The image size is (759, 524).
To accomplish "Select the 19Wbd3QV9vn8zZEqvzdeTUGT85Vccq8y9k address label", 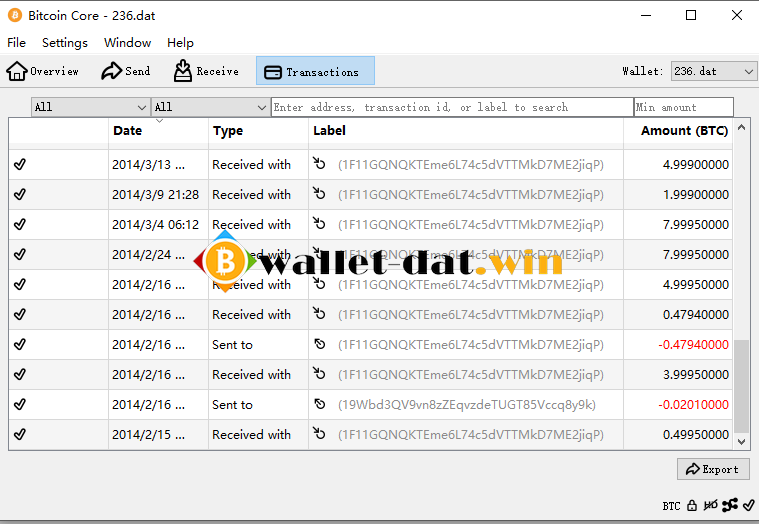I will [x=467, y=405].
